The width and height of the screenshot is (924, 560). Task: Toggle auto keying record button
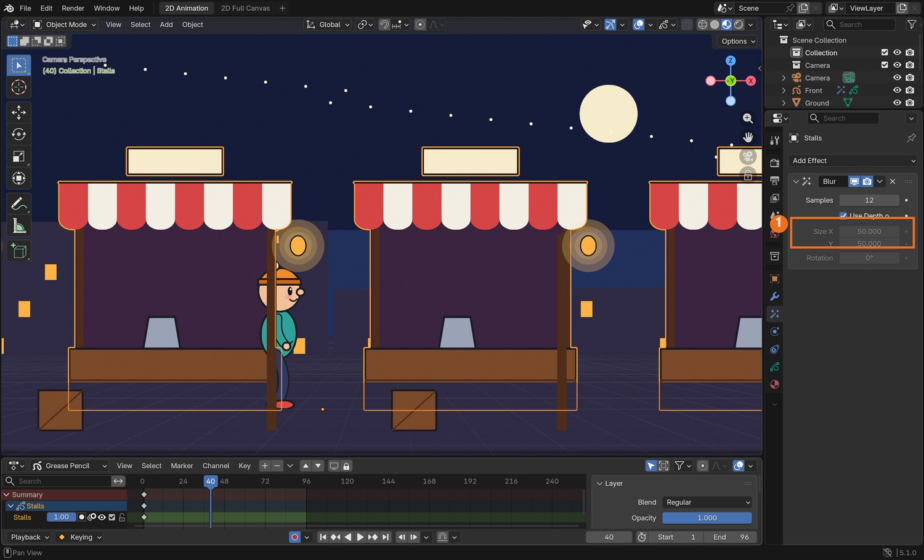295,537
